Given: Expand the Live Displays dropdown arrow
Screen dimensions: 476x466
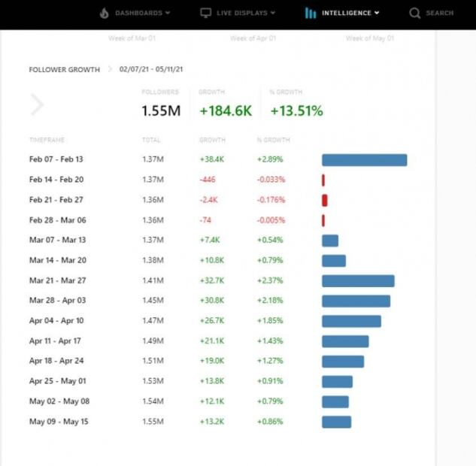Looking at the screenshot, I should click(x=272, y=13).
